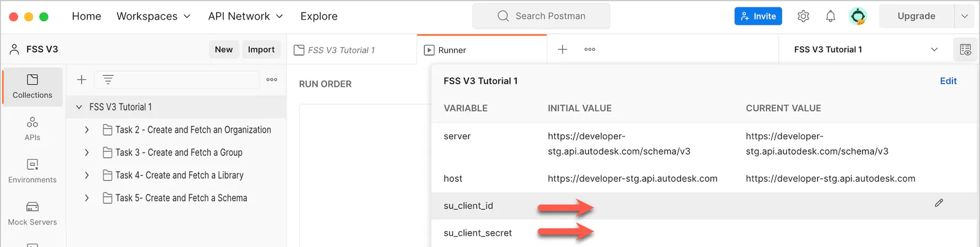
Task: Switch to the Runner tab
Action: click(482, 50)
